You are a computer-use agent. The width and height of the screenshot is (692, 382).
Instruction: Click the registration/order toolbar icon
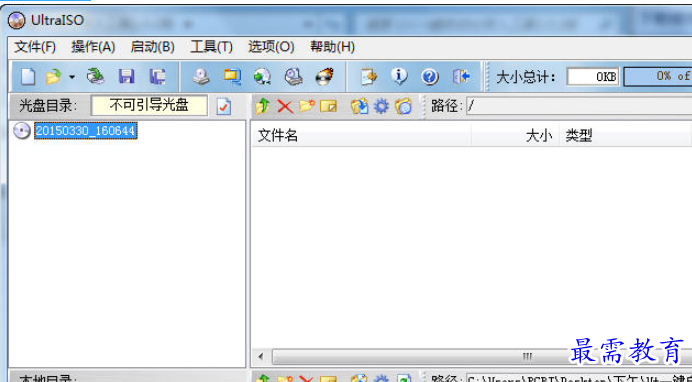[369, 77]
